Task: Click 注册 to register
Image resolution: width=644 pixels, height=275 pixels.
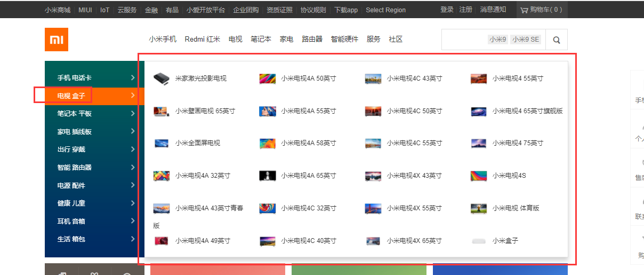Action: [x=466, y=10]
